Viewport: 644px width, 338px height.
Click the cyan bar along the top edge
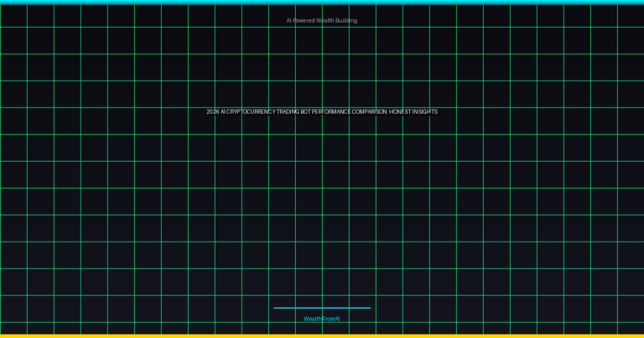(x=321, y=2)
